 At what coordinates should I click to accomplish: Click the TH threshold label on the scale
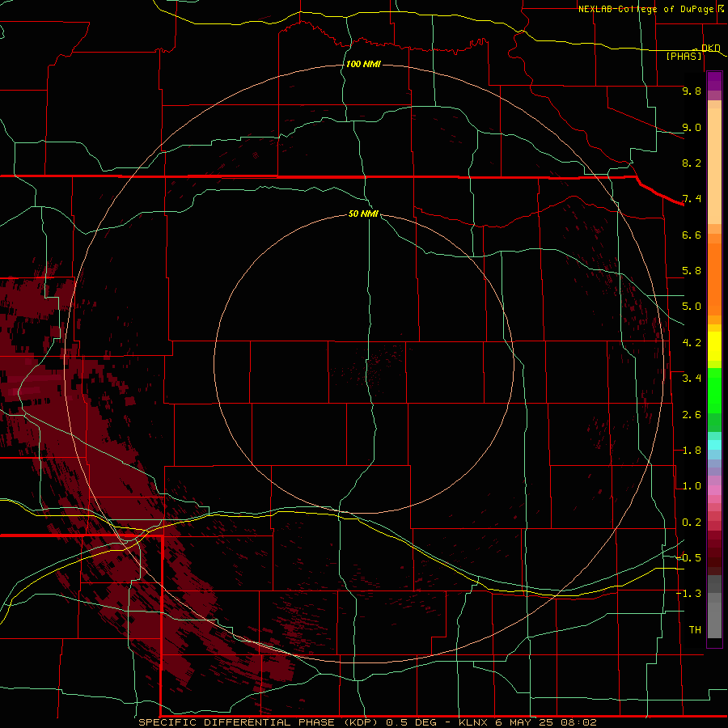(x=695, y=630)
